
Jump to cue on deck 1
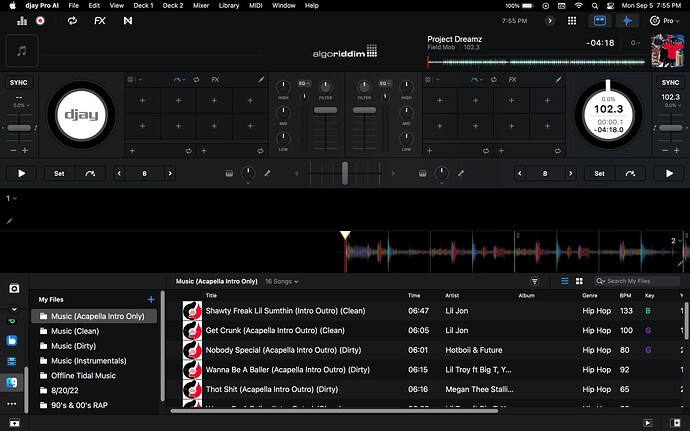(x=90, y=173)
